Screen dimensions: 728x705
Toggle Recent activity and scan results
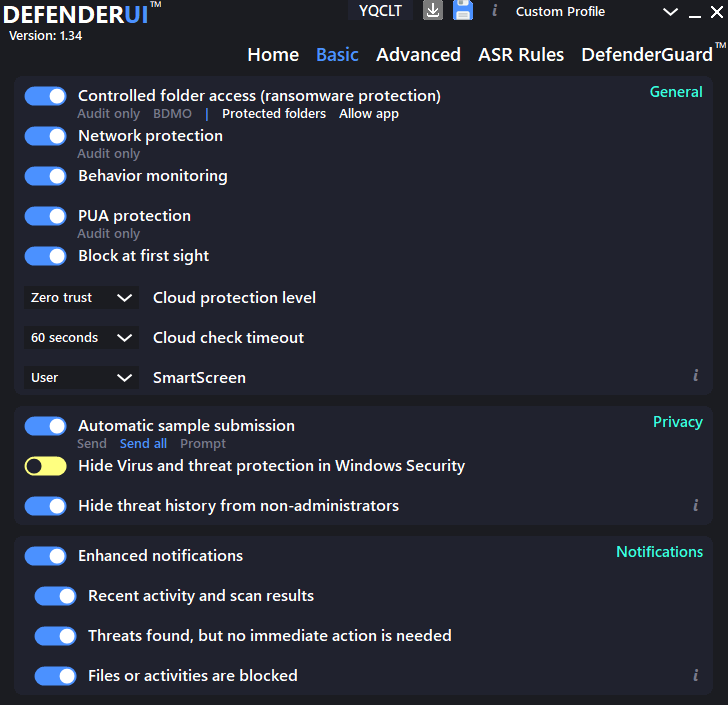tap(56, 596)
